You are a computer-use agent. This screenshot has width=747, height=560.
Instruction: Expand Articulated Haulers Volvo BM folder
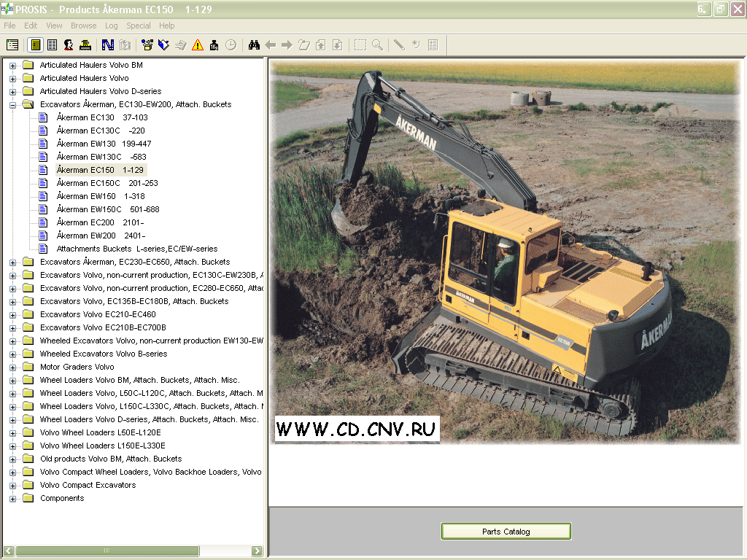click(13, 66)
